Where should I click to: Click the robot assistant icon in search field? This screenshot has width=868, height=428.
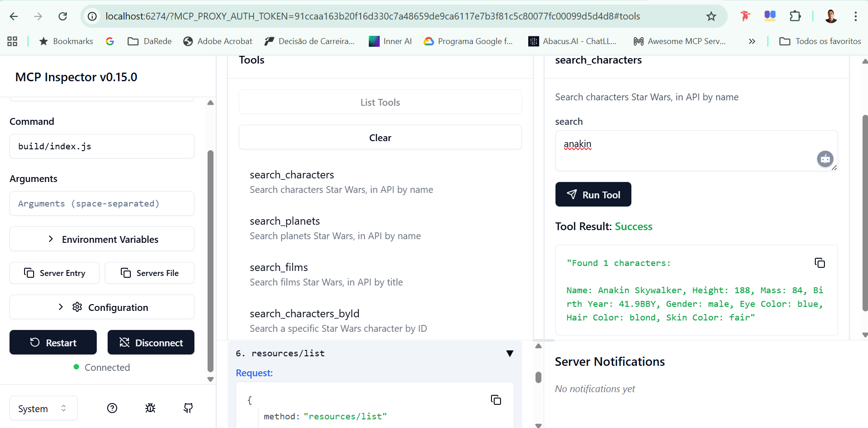tap(825, 159)
